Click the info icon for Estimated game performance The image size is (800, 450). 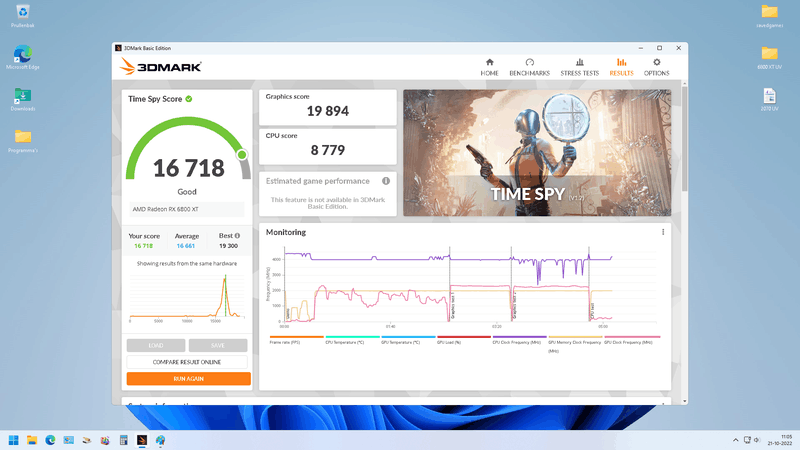coord(386,181)
